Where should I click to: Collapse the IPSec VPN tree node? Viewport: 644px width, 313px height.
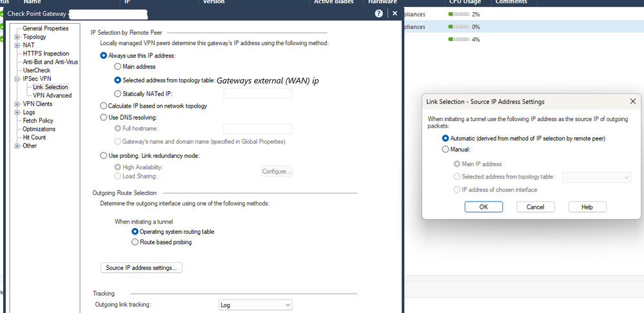coord(17,79)
